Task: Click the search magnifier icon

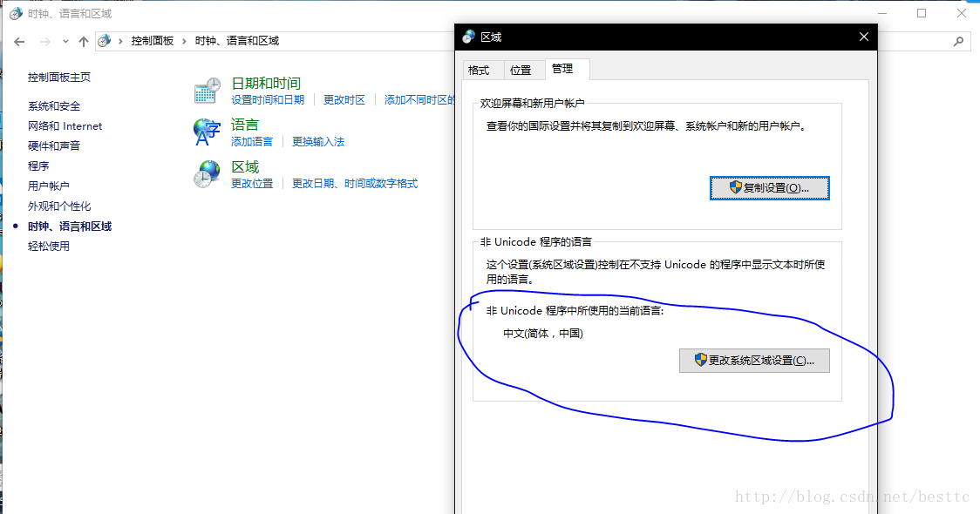Action: pyautogui.click(x=959, y=41)
